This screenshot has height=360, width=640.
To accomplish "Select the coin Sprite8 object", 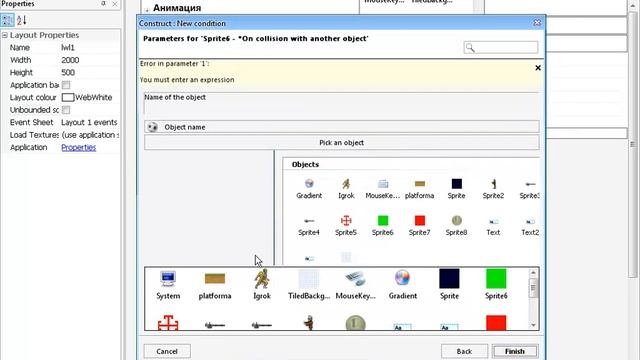I will [456, 225].
